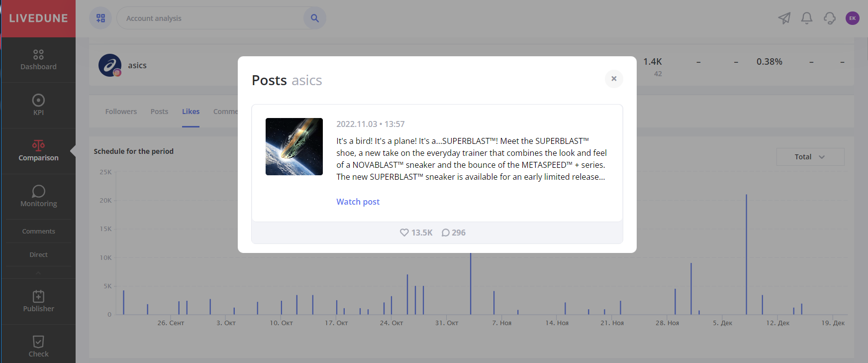
Task: Expand the Total dropdown
Action: point(810,157)
